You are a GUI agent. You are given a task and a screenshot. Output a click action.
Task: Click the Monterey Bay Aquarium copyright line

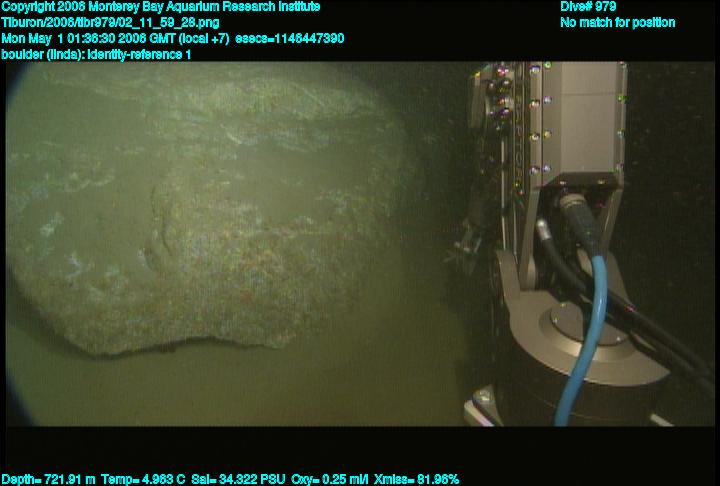pos(161,7)
